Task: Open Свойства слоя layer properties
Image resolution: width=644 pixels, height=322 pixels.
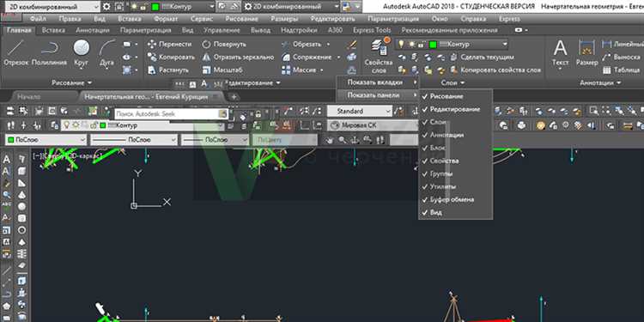Action: [x=379, y=57]
